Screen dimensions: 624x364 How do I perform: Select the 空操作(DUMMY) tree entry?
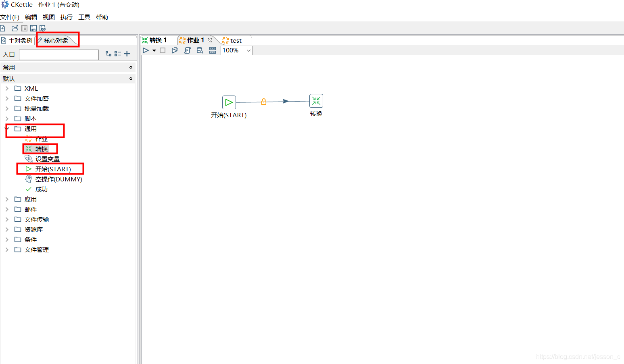tap(59, 179)
